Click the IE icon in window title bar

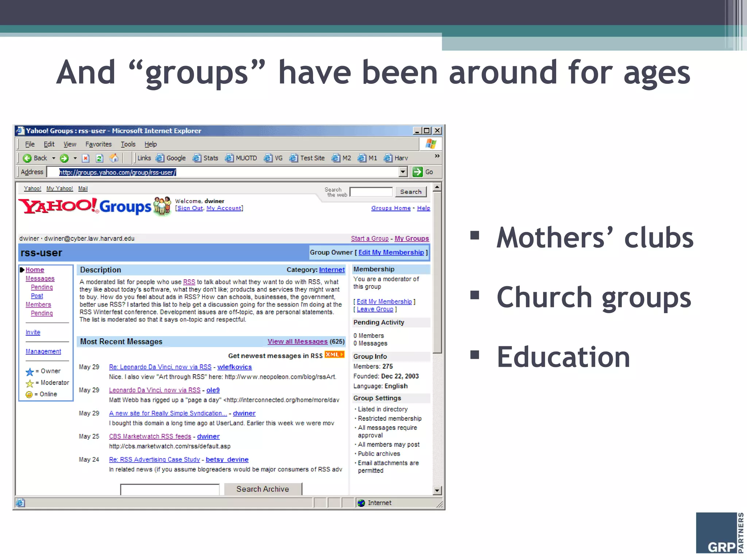click(20, 131)
